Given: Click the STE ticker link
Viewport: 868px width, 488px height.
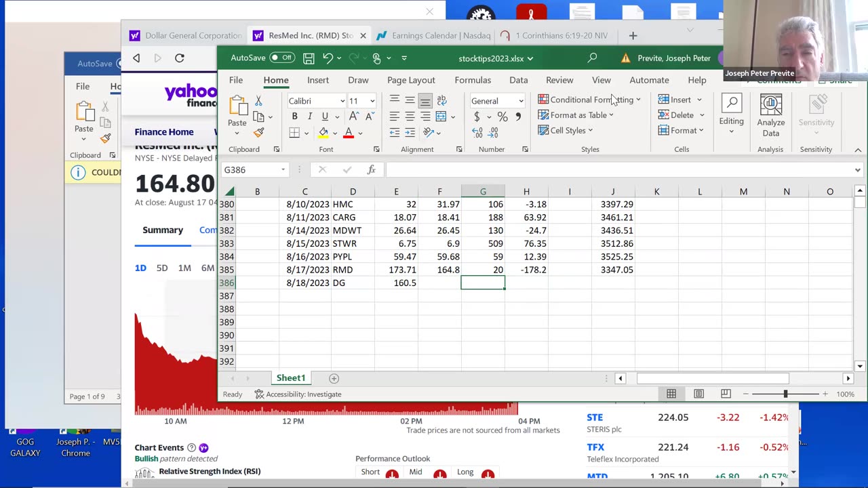Looking at the screenshot, I should coord(595,418).
